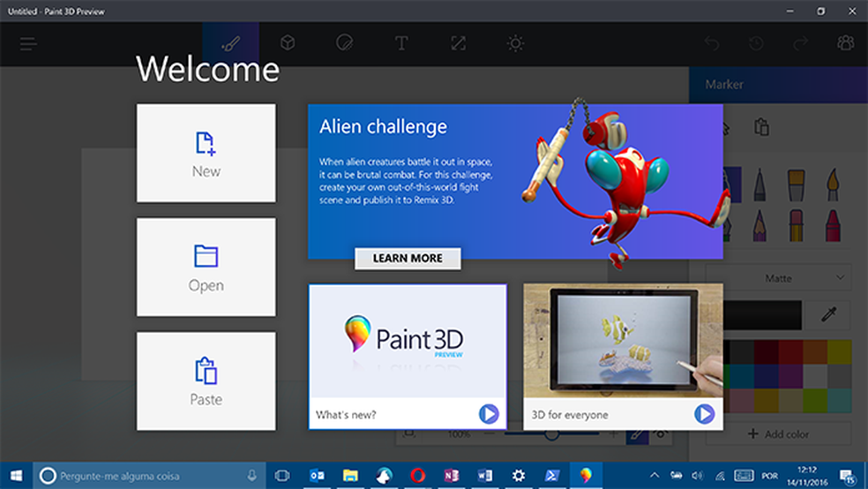Click the Alien challenge banner title
Viewport: 868px width, 489px height.
pyautogui.click(x=383, y=127)
